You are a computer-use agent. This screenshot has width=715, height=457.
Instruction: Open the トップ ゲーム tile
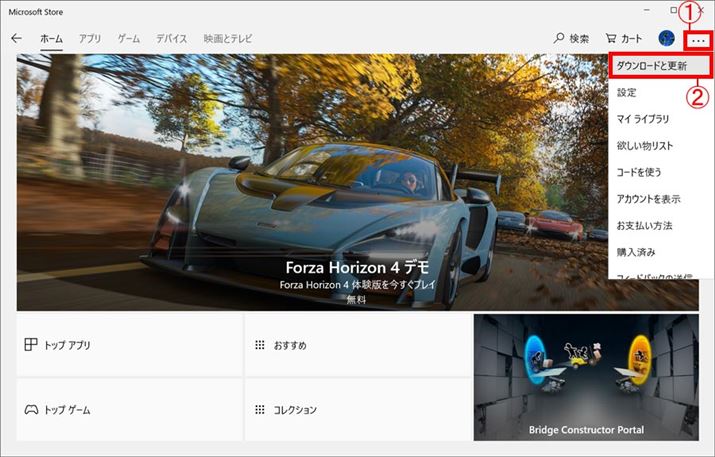click(x=130, y=410)
